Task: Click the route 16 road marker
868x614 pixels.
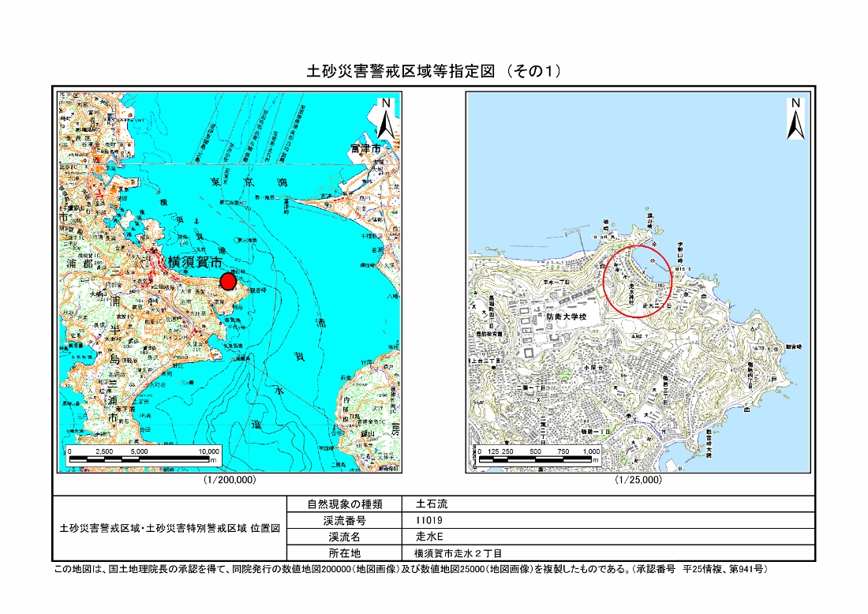Action: tap(662, 286)
